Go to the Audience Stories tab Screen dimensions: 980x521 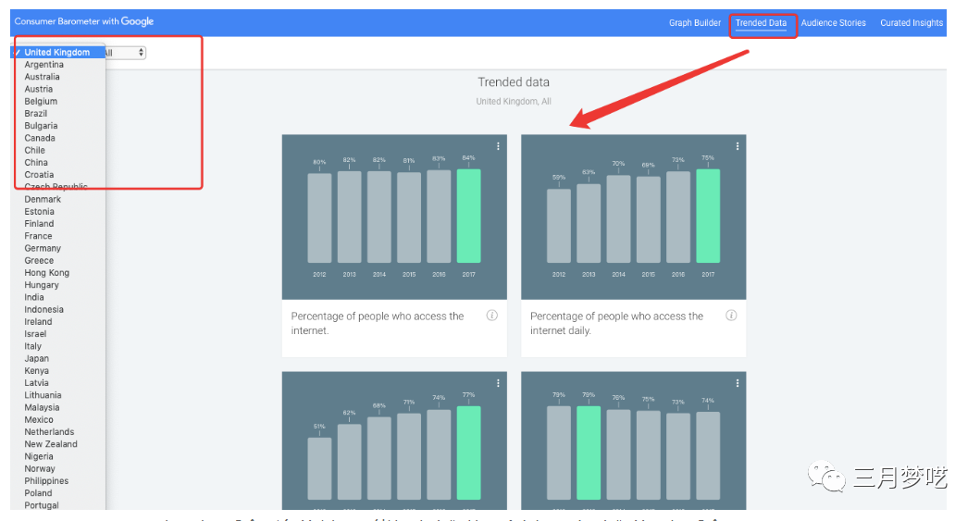(x=833, y=23)
